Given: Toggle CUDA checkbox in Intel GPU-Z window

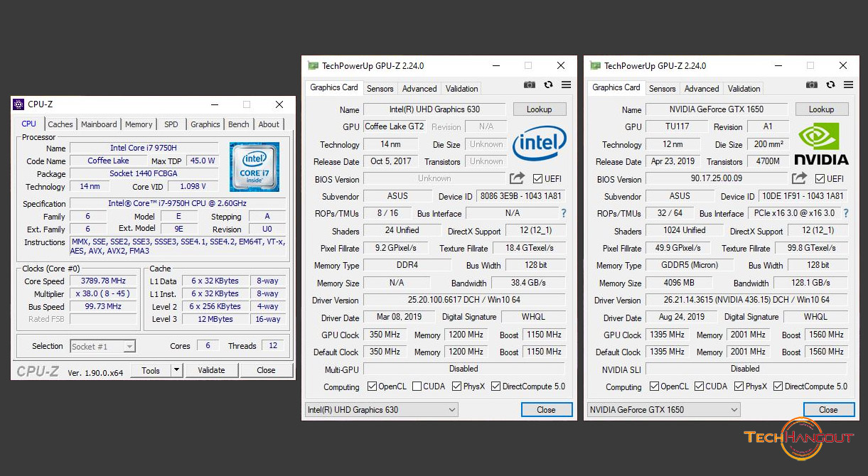Looking at the screenshot, I should [x=418, y=386].
